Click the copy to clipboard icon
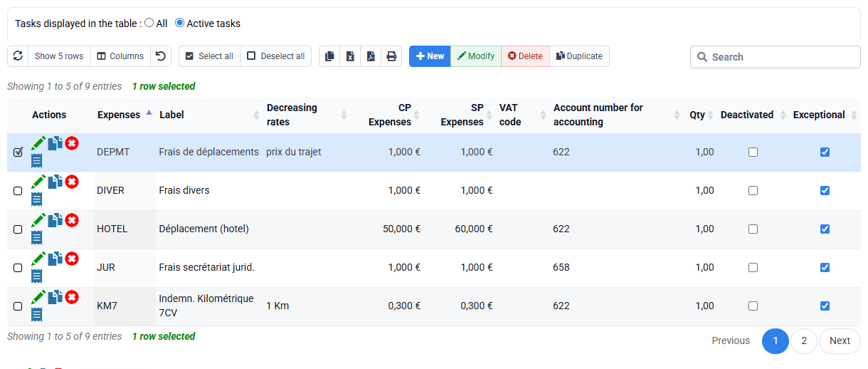Screen dimensions: 868x369 click(x=329, y=56)
